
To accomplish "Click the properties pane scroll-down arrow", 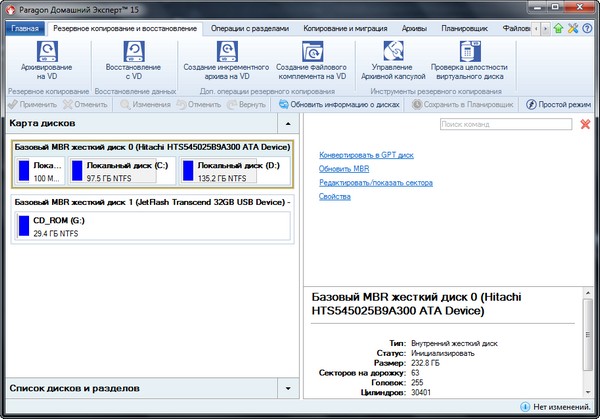I will [588, 392].
